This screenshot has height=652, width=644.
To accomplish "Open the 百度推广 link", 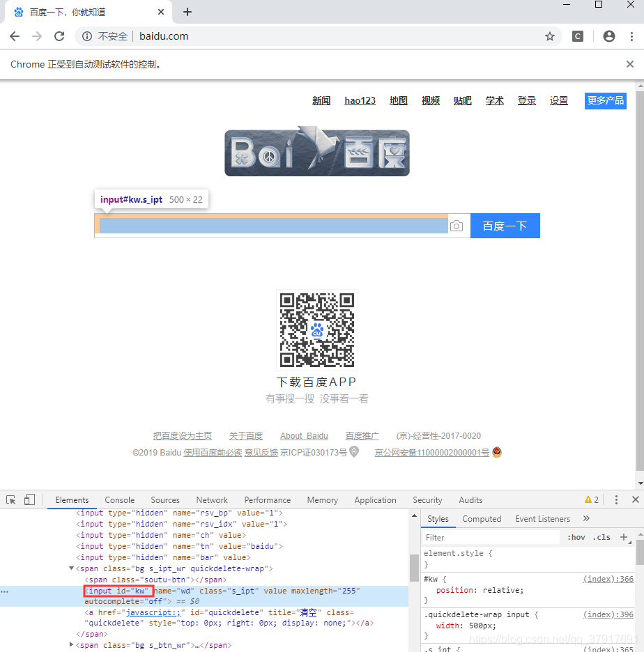I will tap(362, 436).
